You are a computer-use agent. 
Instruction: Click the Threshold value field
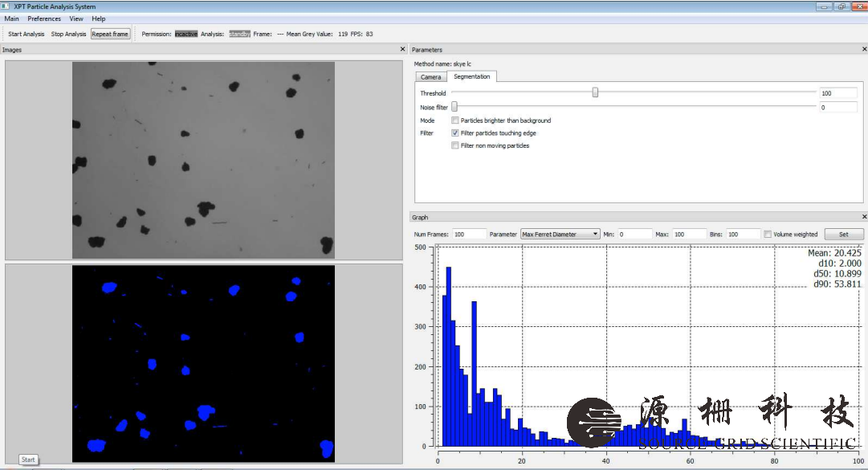pos(838,93)
